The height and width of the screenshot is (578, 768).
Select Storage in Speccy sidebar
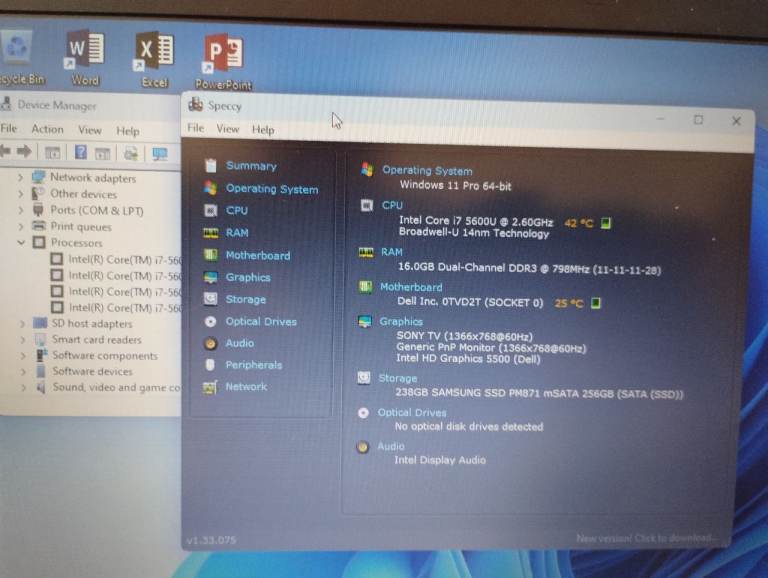[x=245, y=299]
